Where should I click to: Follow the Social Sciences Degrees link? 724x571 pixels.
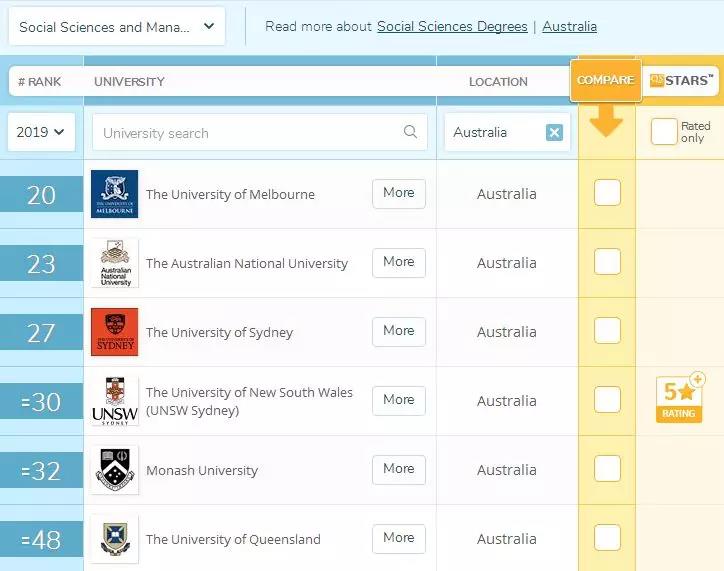[452, 27]
